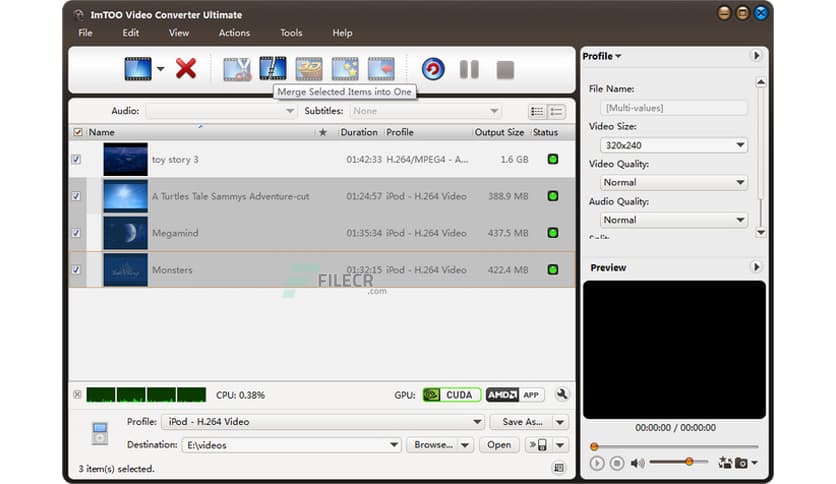This screenshot has height=484, width=836.
Task: Pause the conversion
Action: point(469,69)
